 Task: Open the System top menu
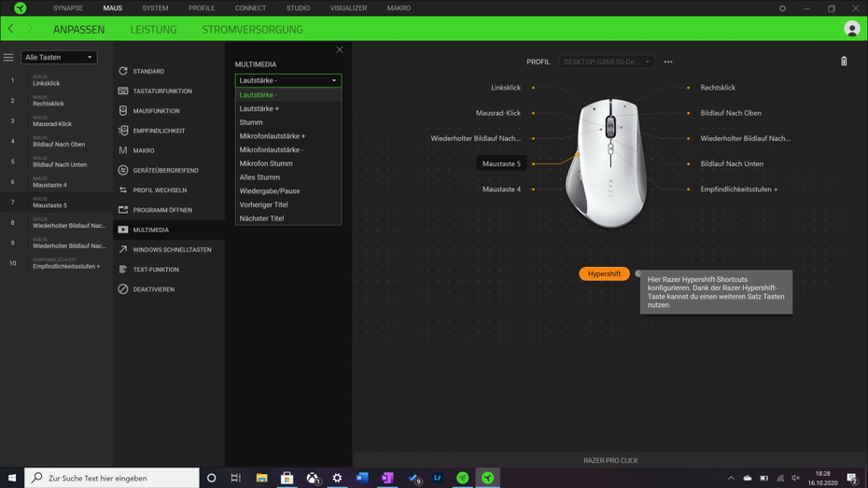pyautogui.click(x=155, y=8)
